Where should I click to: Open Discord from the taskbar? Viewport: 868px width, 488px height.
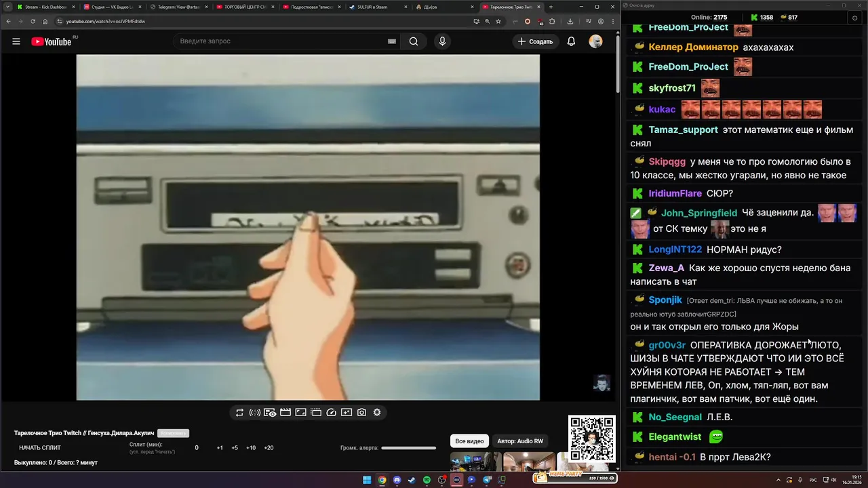(x=397, y=480)
